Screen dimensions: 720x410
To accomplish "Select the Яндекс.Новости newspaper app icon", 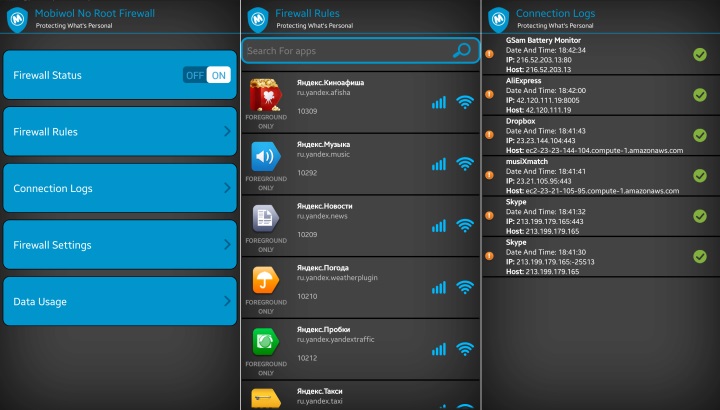I will coord(265,218).
